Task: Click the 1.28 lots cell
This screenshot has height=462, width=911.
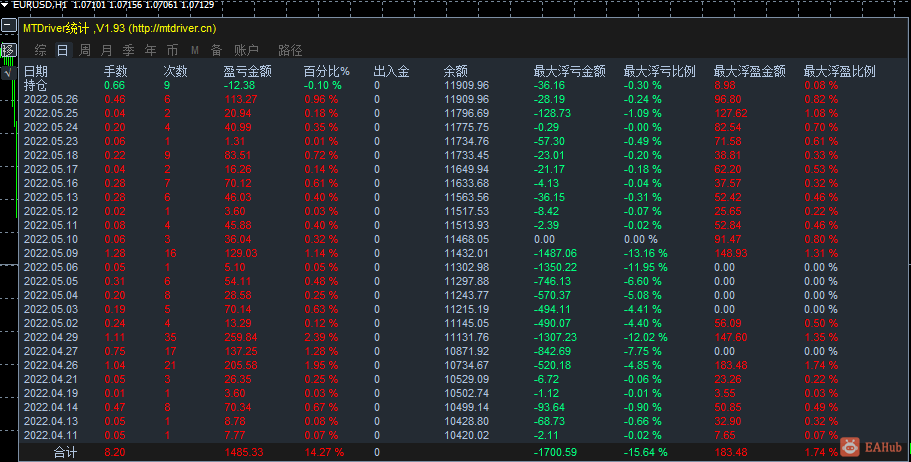Action: (x=115, y=253)
